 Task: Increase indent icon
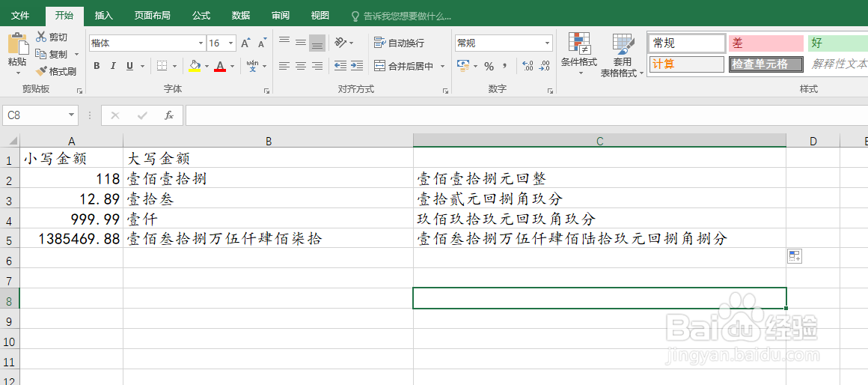point(357,66)
